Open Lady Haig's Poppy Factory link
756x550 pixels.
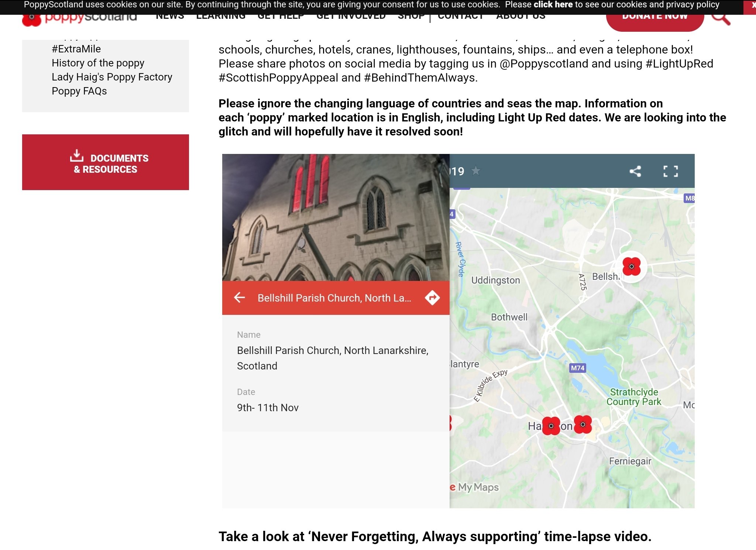112,77
